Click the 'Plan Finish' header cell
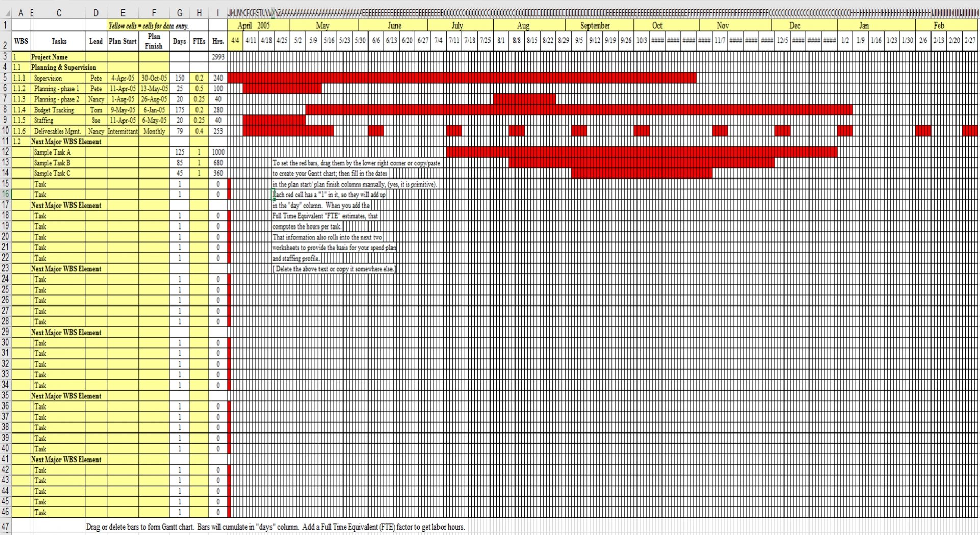The height and width of the screenshot is (535, 980). tap(154, 41)
